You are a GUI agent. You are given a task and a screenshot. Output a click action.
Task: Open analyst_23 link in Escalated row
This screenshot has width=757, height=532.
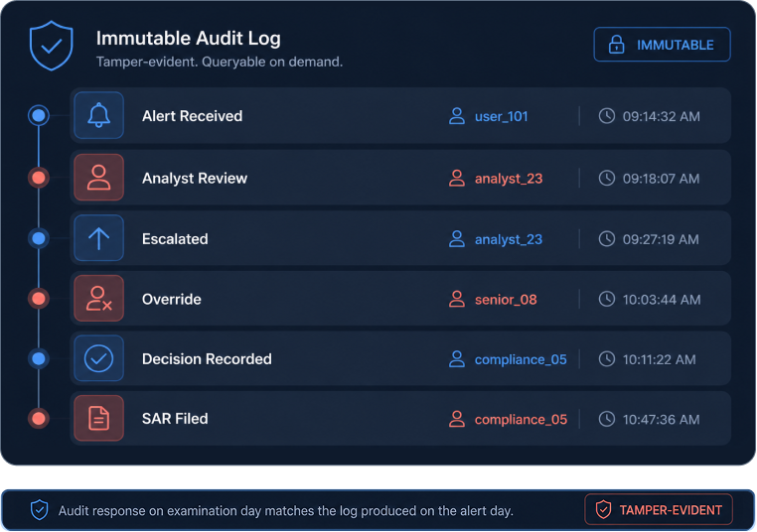click(x=509, y=239)
